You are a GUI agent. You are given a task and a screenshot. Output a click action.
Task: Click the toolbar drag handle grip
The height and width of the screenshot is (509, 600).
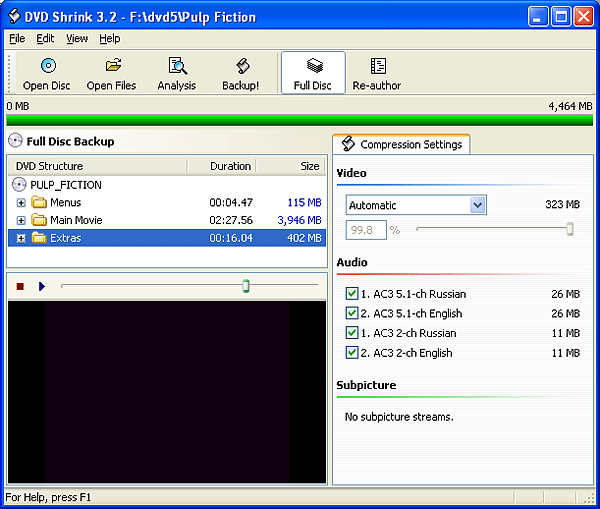tap(10, 73)
